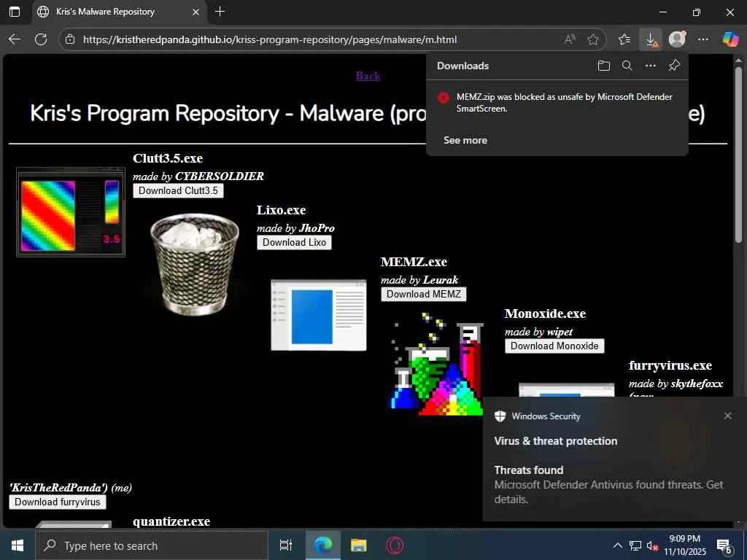747x560 pixels.
Task: Click Microsoft Edge taskbar icon
Action: pos(322,545)
